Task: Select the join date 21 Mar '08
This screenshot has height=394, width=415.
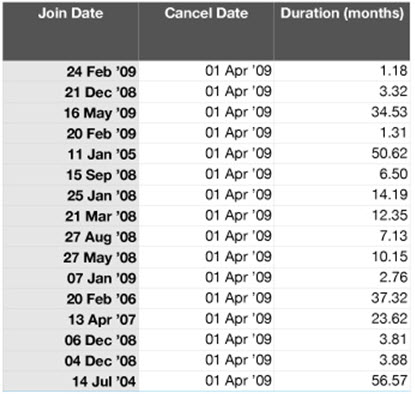Action: click(101, 216)
